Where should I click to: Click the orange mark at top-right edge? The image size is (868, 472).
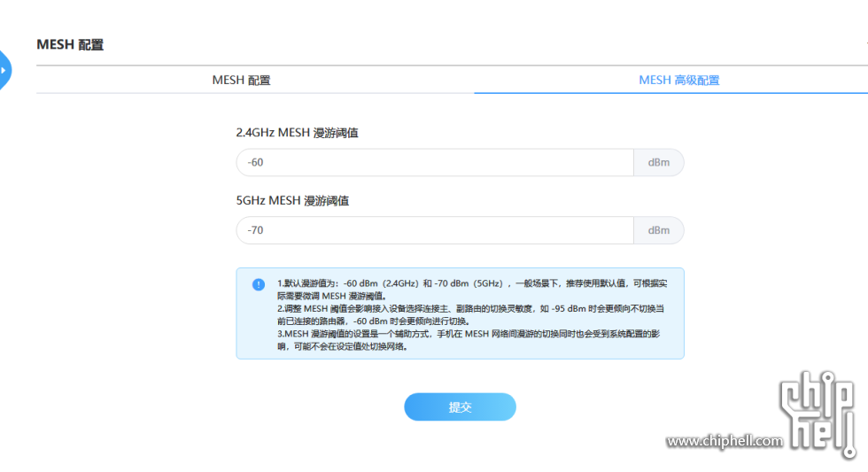866,44
